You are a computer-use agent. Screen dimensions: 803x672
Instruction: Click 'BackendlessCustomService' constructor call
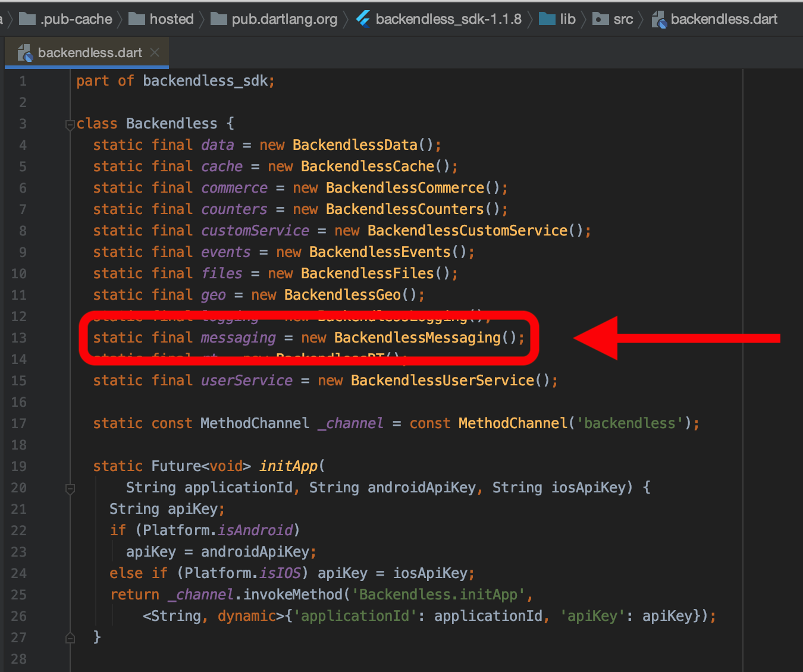click(468, 231)
